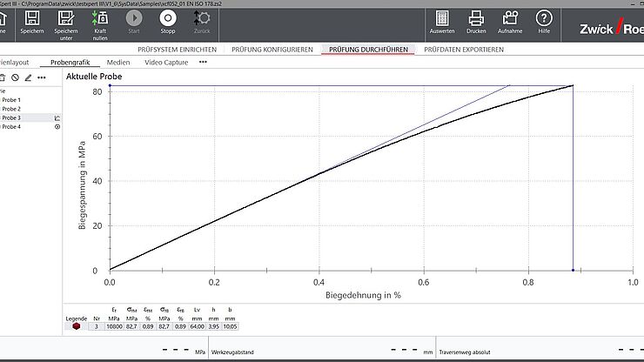Start video recording with Aufnahme icon
This screenshot has height=362, width=644.
(510, 19)
